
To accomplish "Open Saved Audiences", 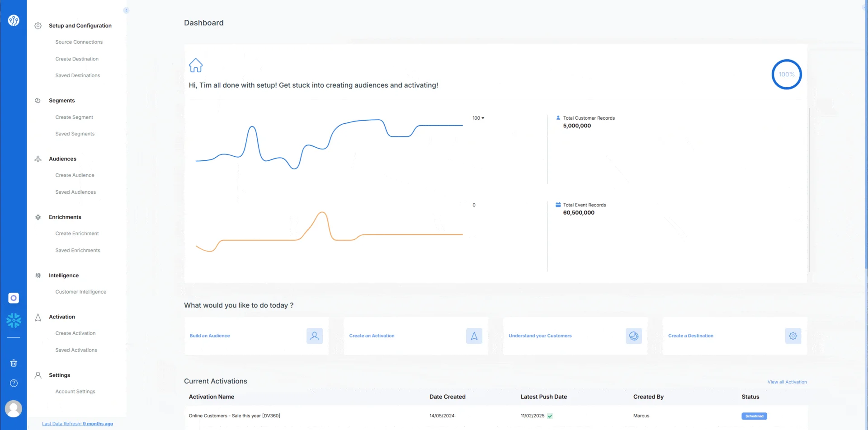I will coord(75,192).
